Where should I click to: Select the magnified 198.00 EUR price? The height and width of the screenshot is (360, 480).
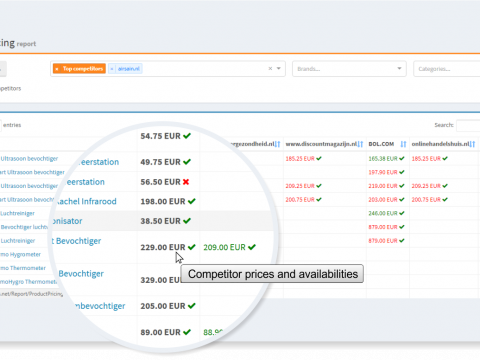tap(163, 201)
